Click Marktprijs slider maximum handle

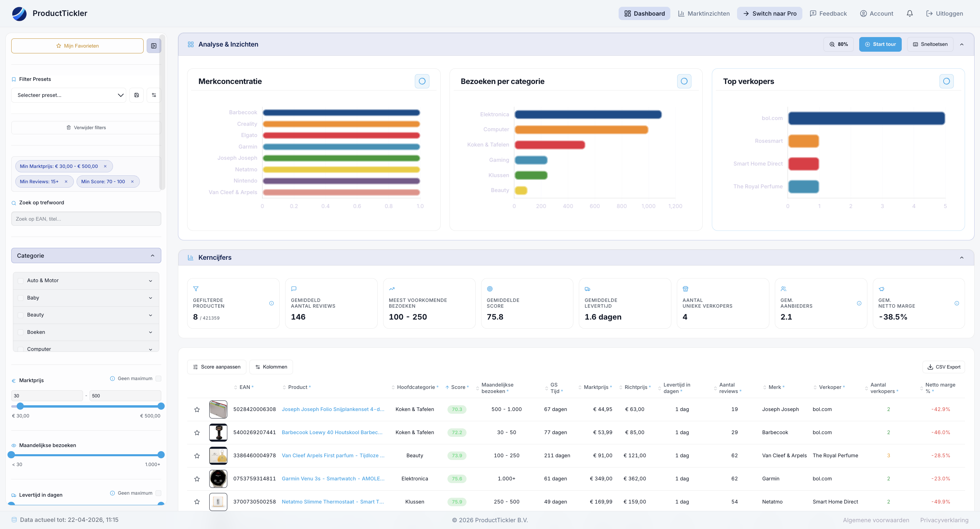click(x=161, y=406)
